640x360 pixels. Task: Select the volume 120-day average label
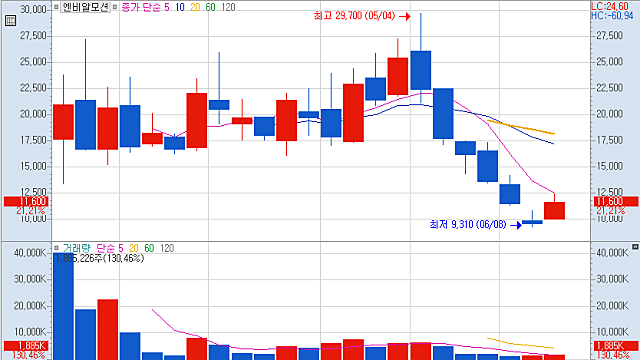[x=167, y=248]
